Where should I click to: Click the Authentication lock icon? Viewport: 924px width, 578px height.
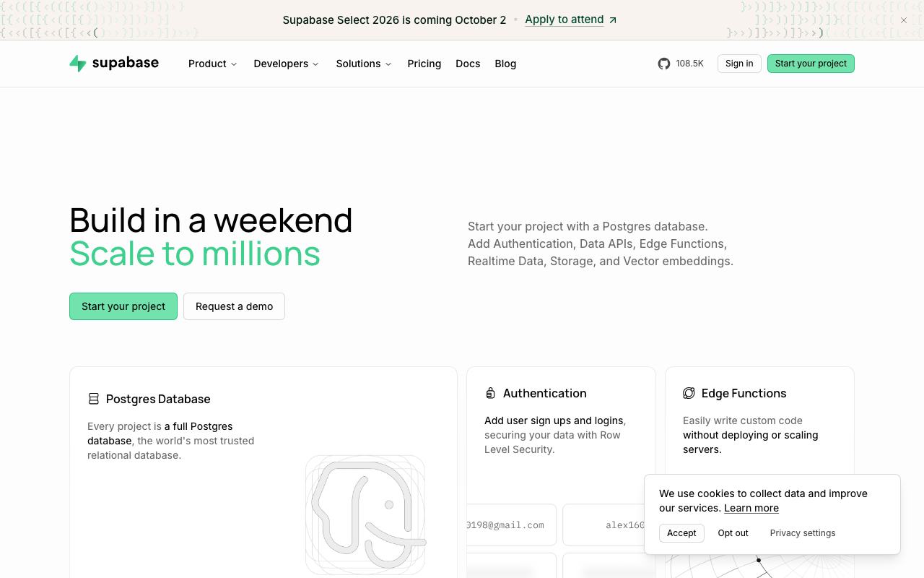(x=490, y=393)
